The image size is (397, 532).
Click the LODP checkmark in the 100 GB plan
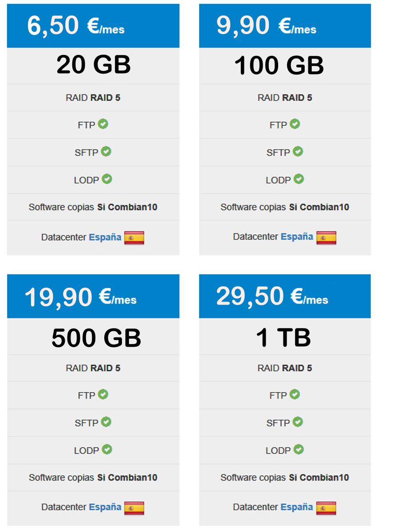[x=299, y=179]
